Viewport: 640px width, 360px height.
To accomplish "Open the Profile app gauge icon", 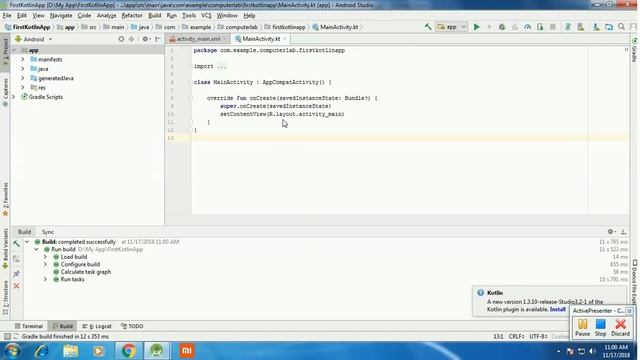I will (527, 27).
